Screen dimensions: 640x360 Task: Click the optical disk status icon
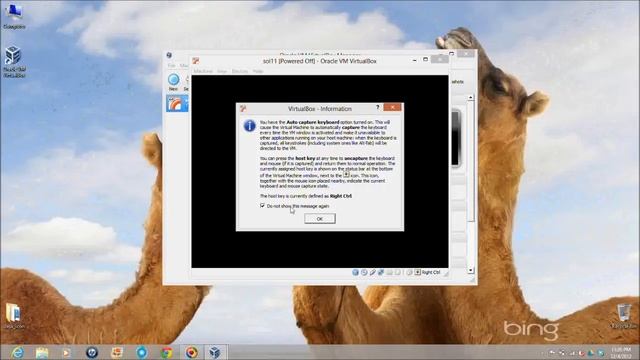364,272
